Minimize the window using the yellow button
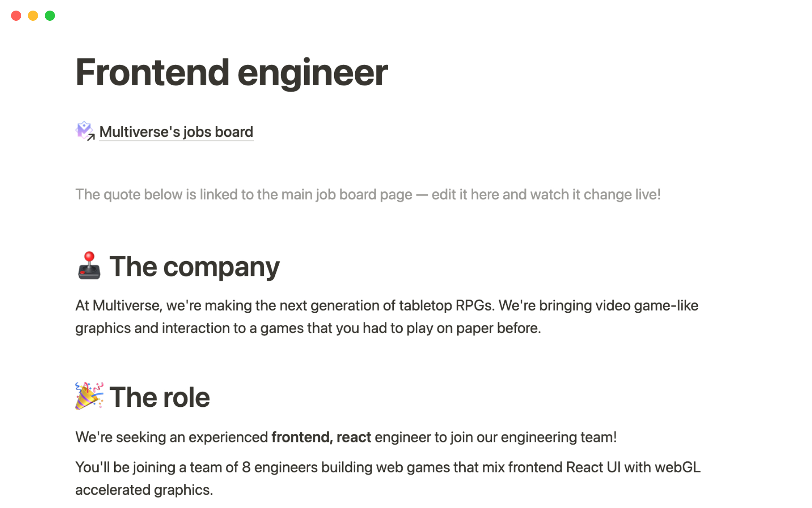Screen dimensions: 812x508 coord(33,16)
